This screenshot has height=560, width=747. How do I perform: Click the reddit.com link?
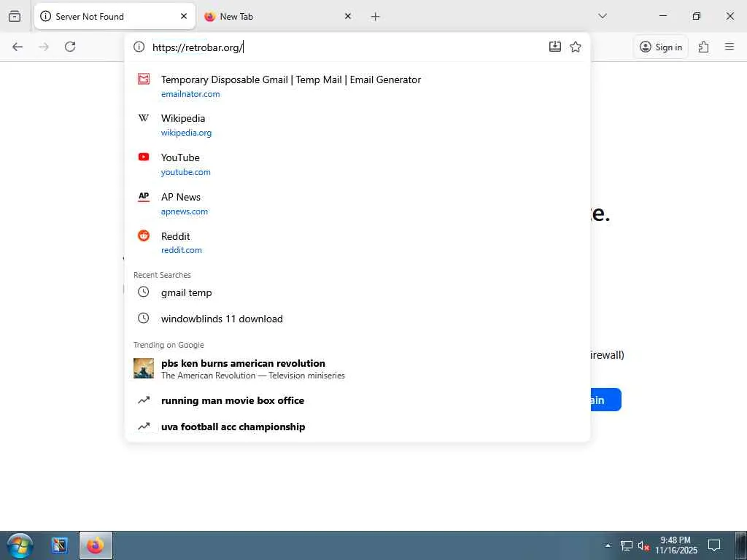click(181, 250)
